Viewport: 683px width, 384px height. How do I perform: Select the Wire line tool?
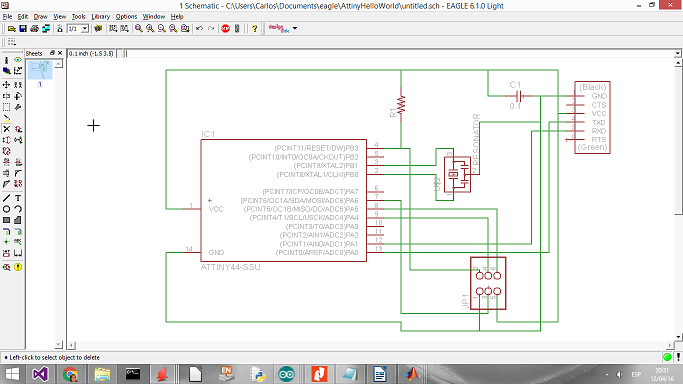7,198
